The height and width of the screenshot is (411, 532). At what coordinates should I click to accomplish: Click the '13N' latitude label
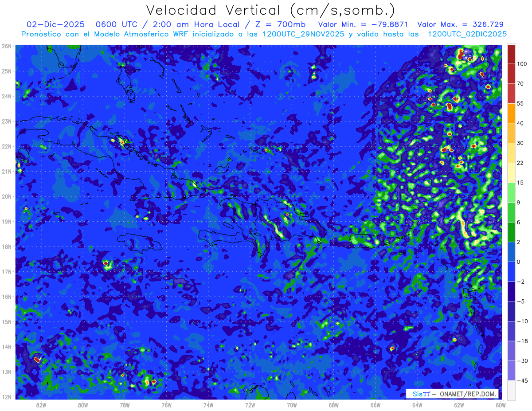point(7,372)
